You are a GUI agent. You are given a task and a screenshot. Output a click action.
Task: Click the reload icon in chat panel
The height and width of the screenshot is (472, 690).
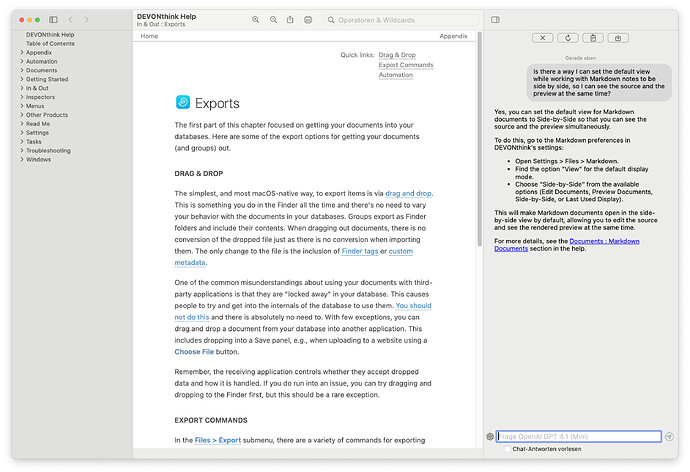coord(568,37)
